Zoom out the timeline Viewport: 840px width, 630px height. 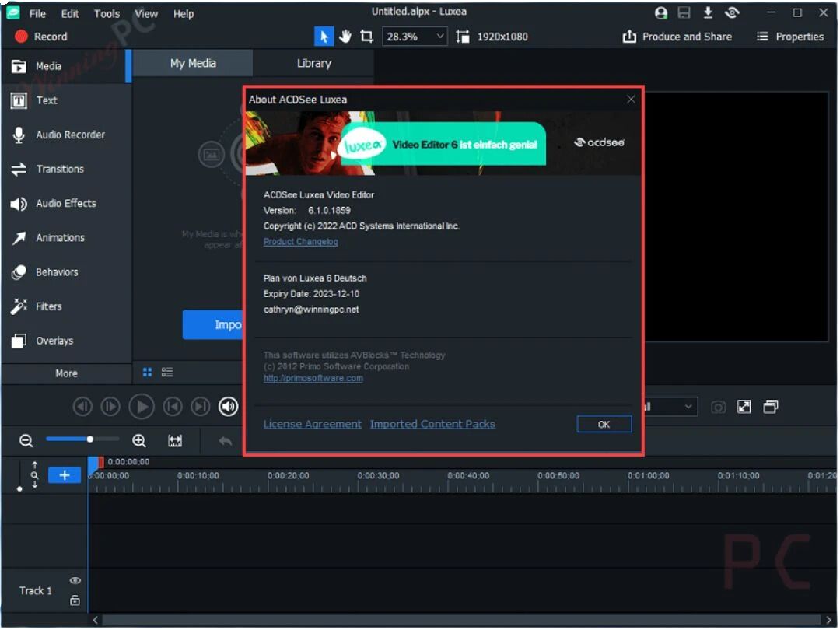26,441
